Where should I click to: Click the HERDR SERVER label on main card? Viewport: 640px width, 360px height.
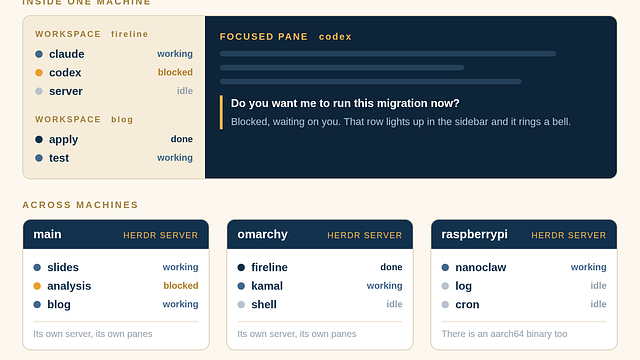[160, 235]
